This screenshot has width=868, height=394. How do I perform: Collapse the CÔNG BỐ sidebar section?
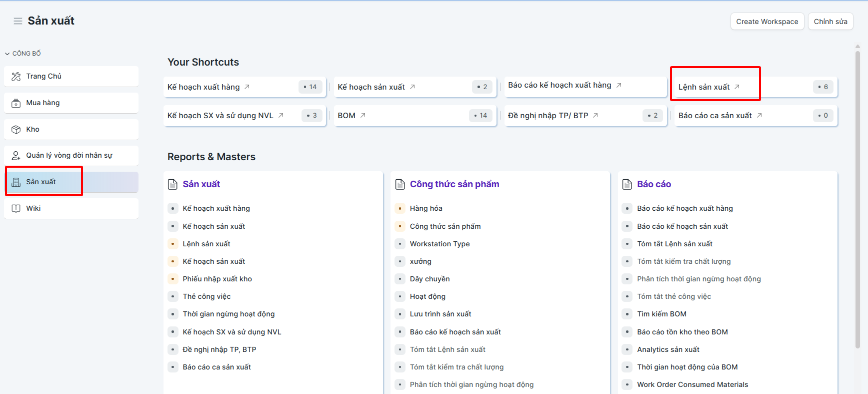[23, 53]
